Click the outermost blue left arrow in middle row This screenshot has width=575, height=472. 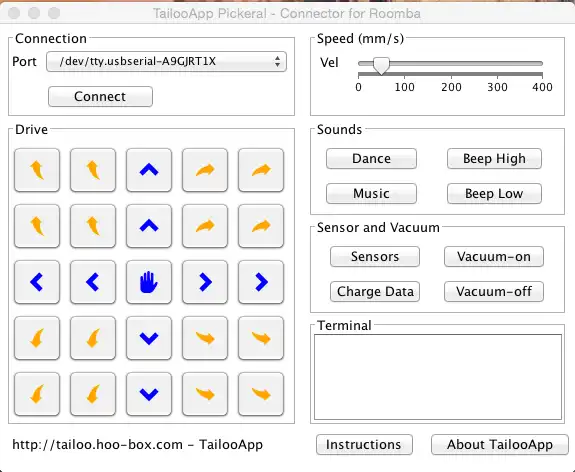[37, 282]
